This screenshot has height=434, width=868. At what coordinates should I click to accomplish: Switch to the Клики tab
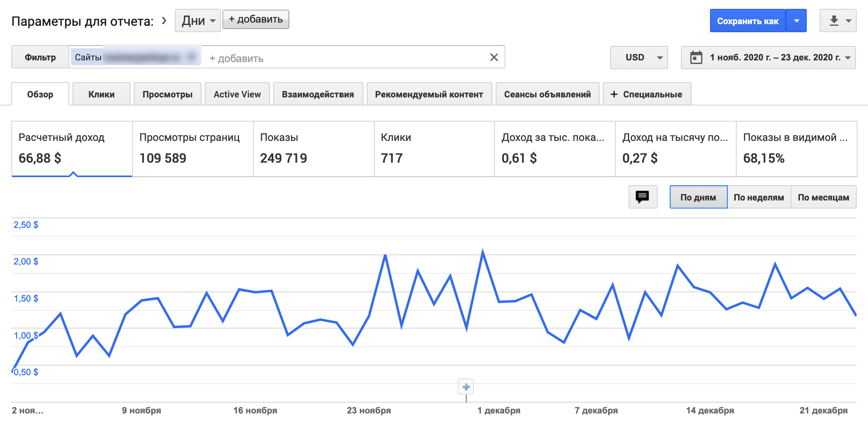tap(101, 95)
